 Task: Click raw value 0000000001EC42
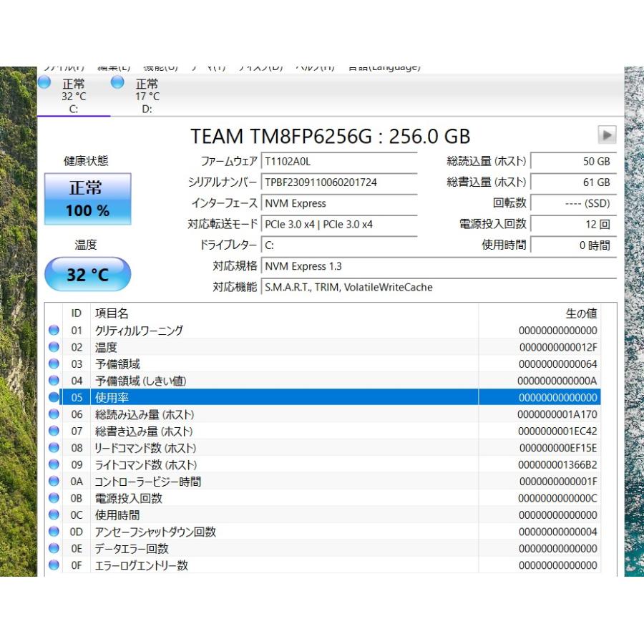(x=557, y=431)
